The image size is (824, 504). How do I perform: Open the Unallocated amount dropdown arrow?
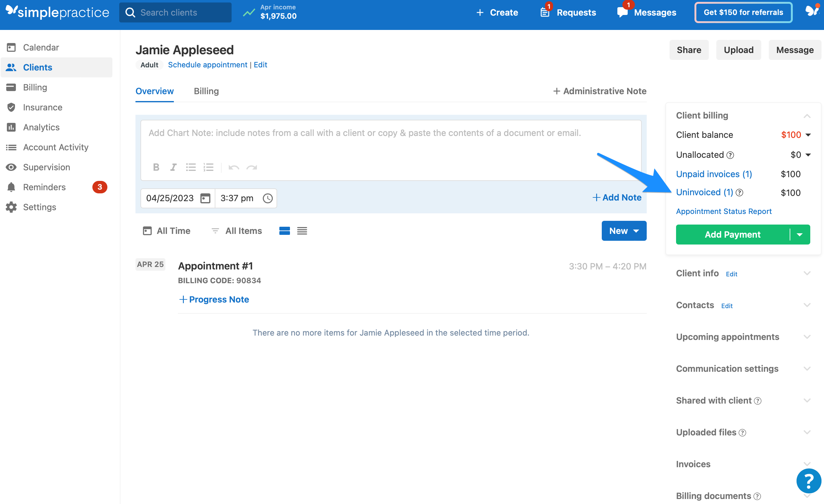pos(808,155)
